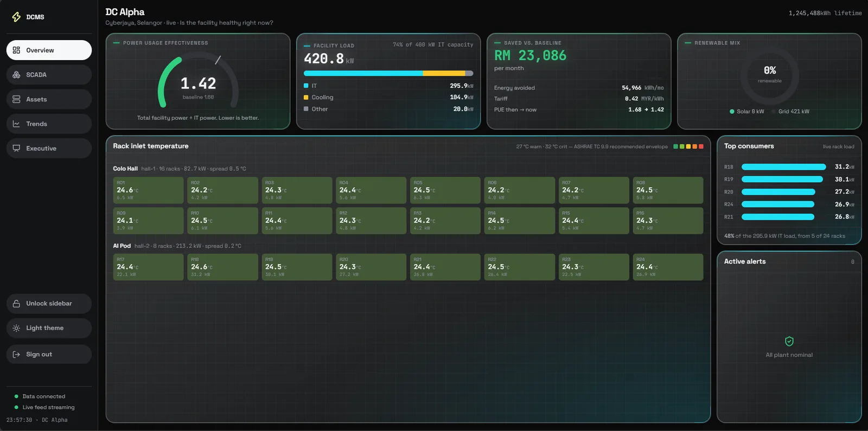Select rack tile R22 in AI Pod
The height and width of the screenshot is (431, 868).
coord(520,267)
